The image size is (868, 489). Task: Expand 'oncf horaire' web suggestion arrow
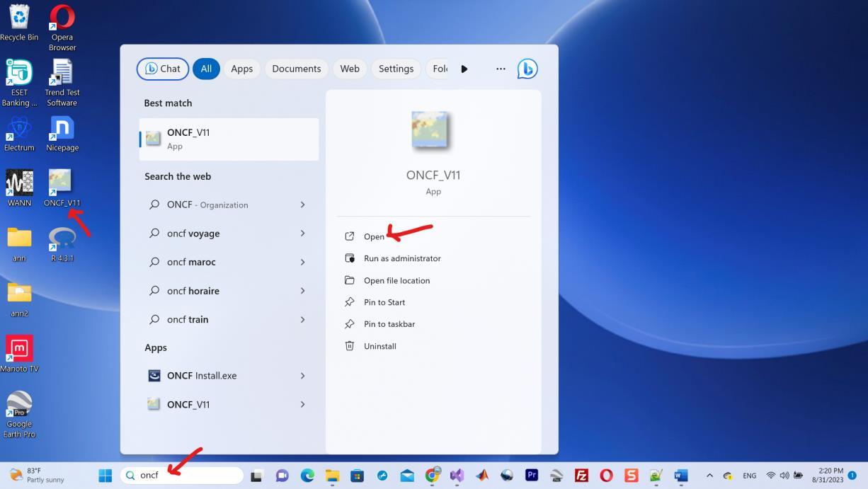click(x=302, y=291)
